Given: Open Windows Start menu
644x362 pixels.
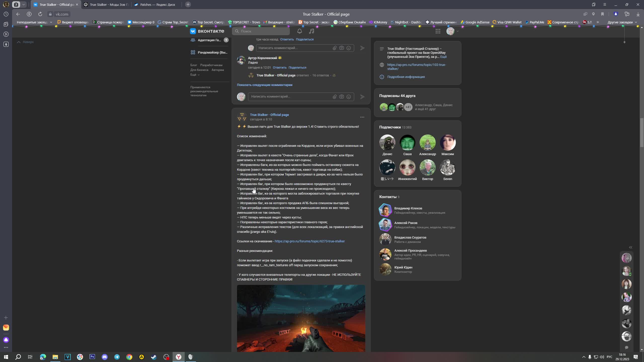Looking at the screenshot, I should [x=6, y=357].
